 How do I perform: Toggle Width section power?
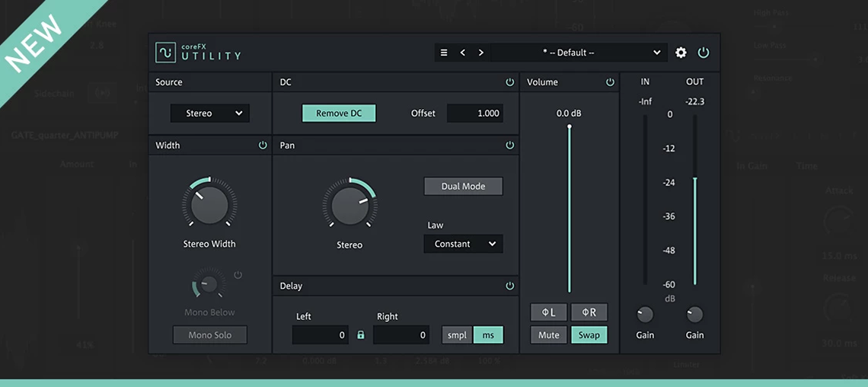click(x=263, y=145)
